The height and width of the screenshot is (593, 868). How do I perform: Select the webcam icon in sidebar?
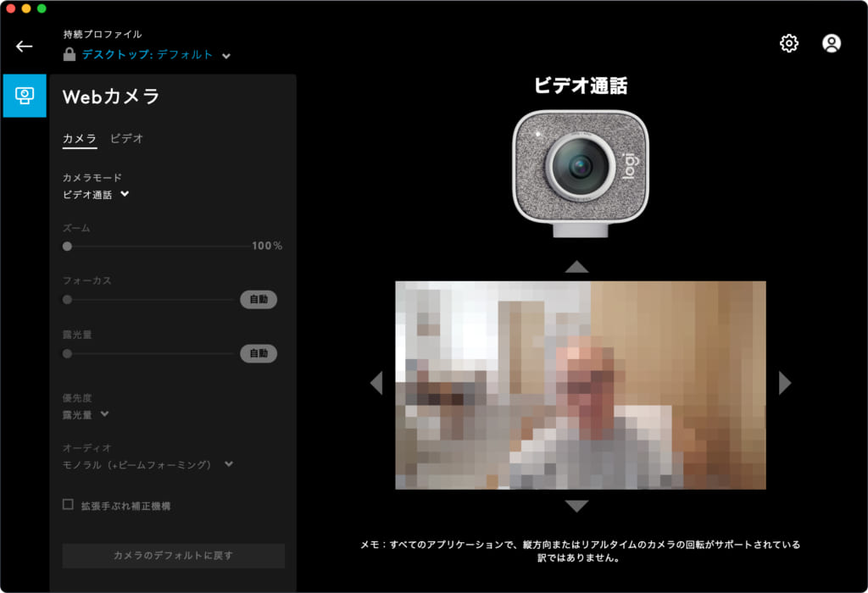tap(25, 96)
